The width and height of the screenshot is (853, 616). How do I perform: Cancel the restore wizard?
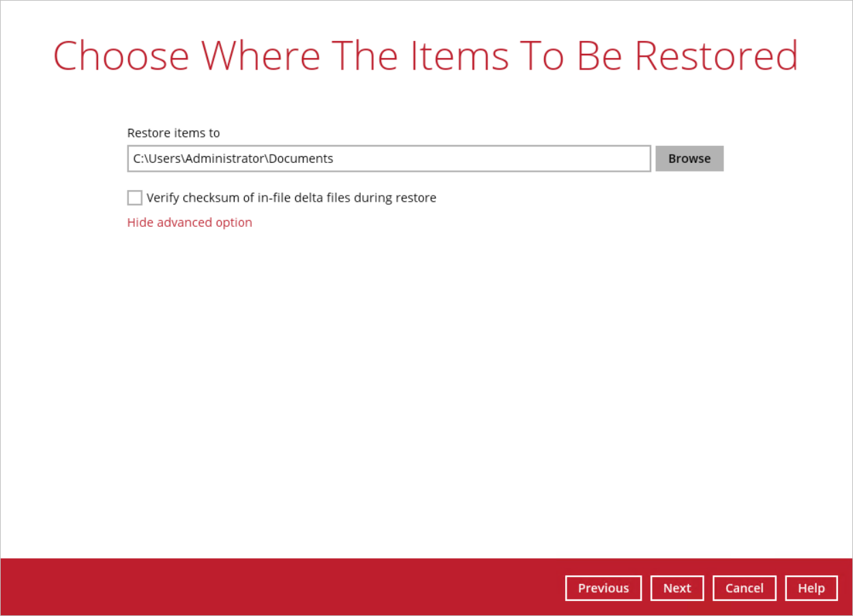tap(744, 588)
